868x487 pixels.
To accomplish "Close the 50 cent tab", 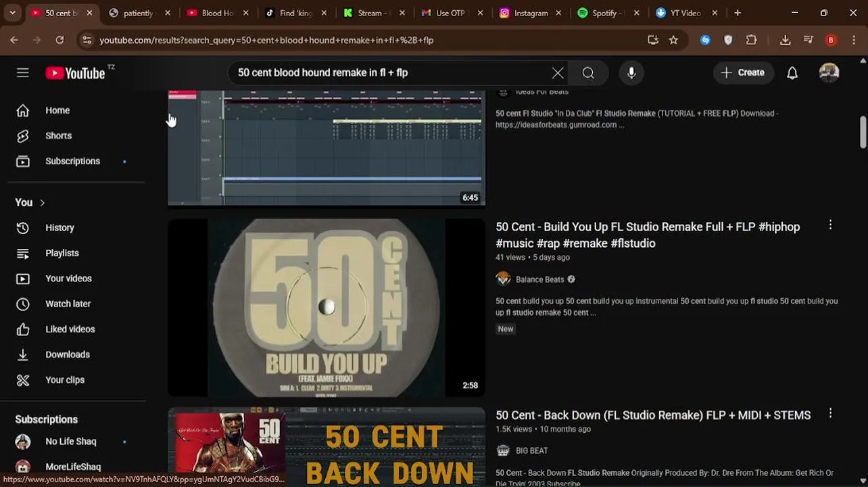I will (x=89, y=13).
